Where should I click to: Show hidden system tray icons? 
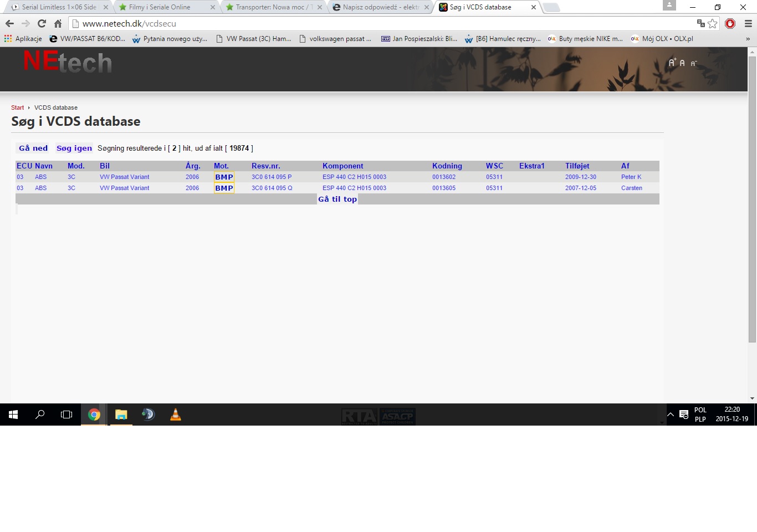pos(670,415)
